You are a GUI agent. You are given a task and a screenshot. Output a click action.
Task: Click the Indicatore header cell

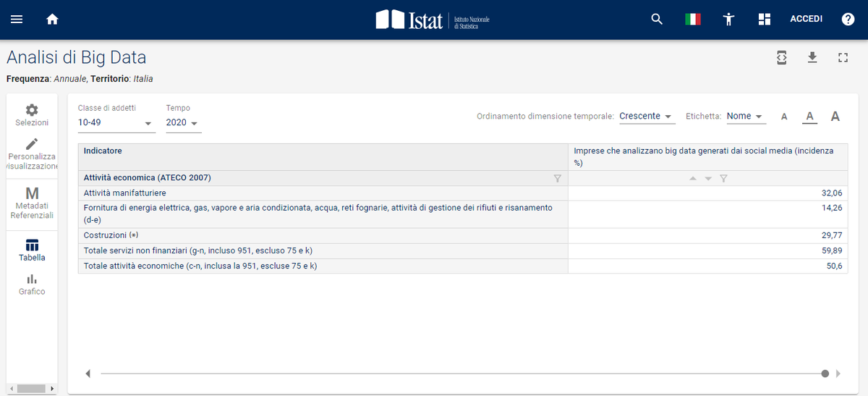[x=323, y=157]
